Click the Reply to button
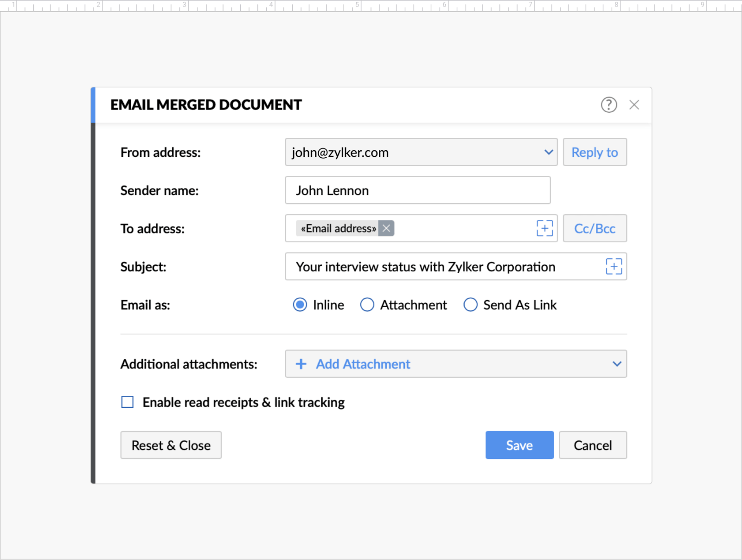Viewport: 742px width, 560px height. click(x=595, y=152)
